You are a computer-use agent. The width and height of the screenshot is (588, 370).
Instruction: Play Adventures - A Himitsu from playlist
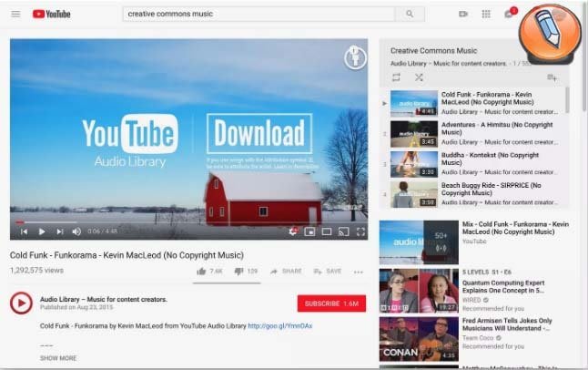(x=473, y=133)
